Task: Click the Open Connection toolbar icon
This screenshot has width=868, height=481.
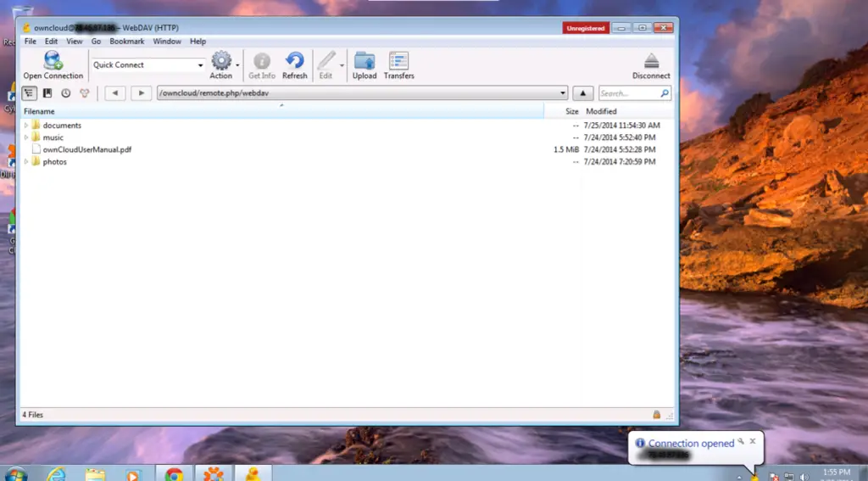Action: [53, 61]
